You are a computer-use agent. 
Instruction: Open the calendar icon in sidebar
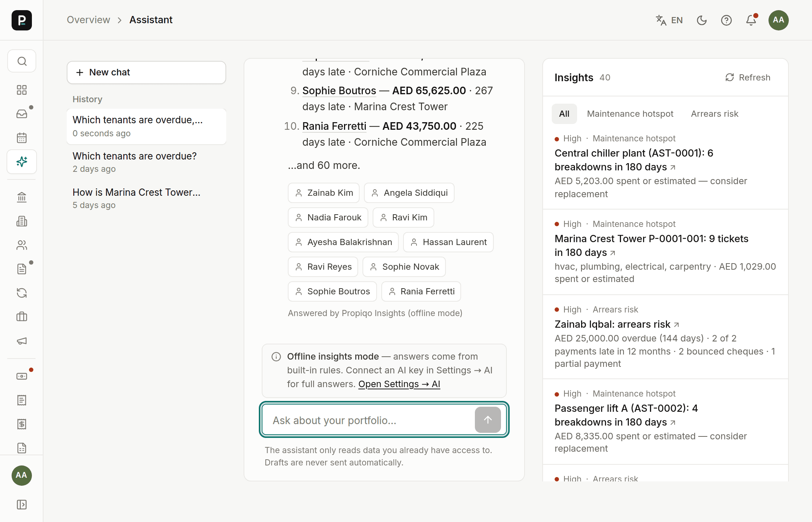[x=22, y=138]
